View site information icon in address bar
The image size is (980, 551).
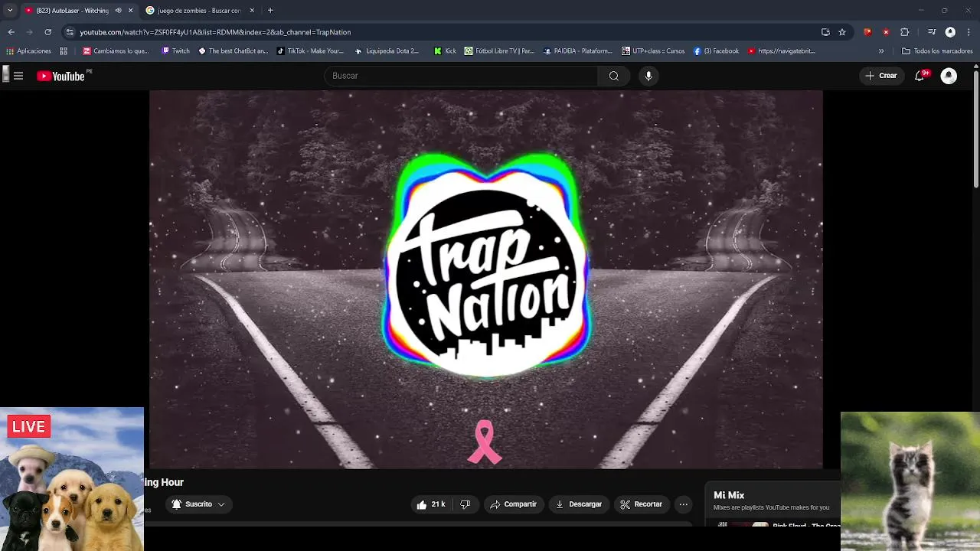tap(70, 32)
